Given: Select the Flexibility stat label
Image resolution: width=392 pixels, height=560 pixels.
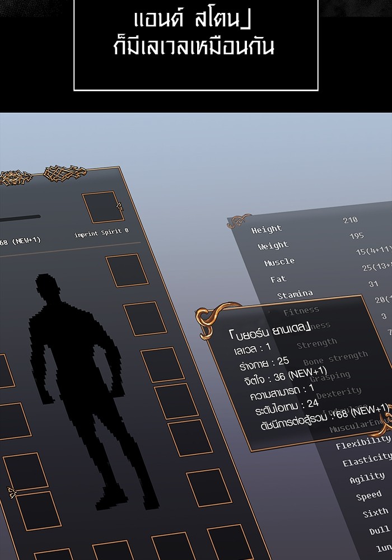Looking at the screenshot, I should (x=363, y=442).
